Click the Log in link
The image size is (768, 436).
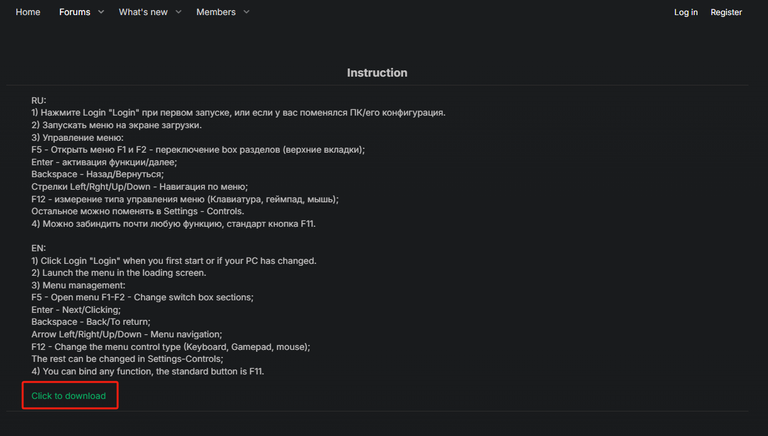click(686, 12)
